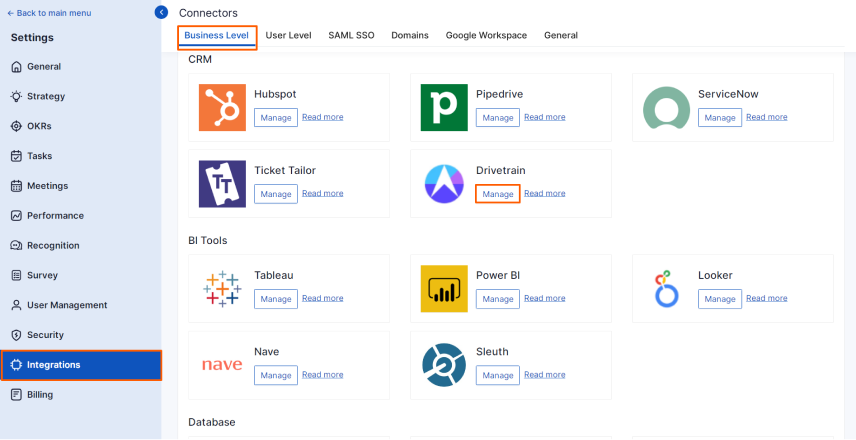Read more about ServiceNow
This screenshot has width=856, height=440.
click(x=766, y=117)
